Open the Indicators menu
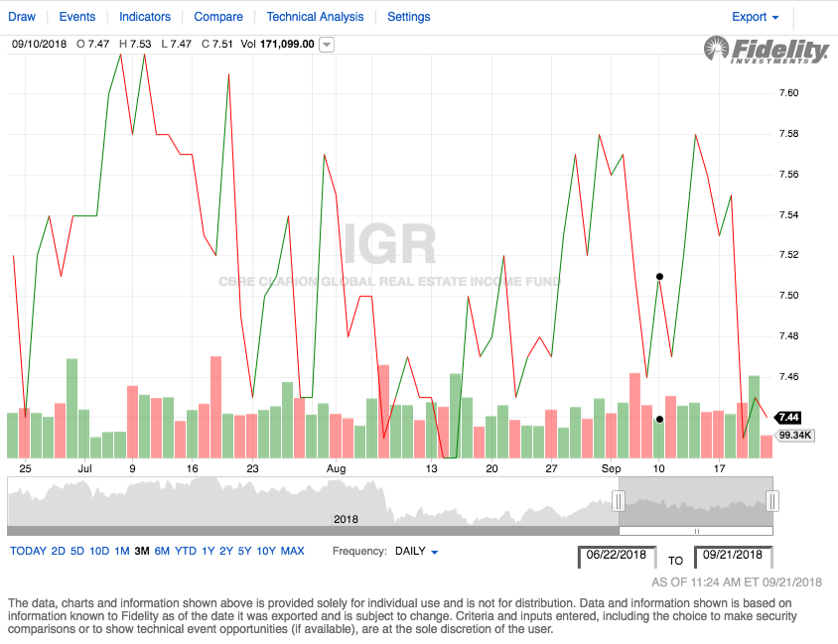 point(144,17)
